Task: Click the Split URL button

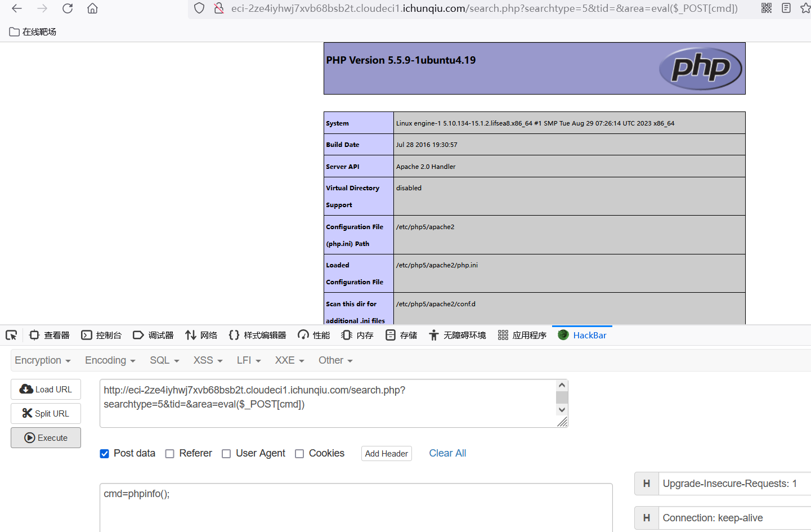Action: point(46,414)
